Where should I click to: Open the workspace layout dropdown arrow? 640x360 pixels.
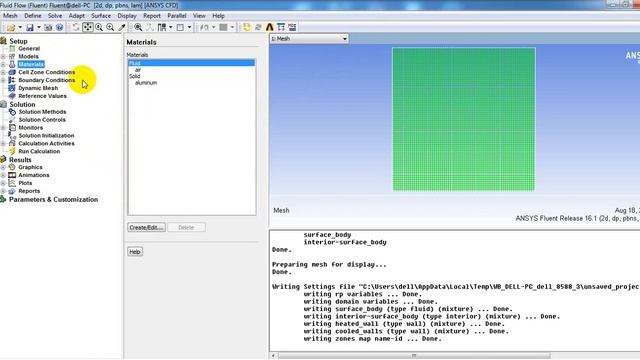point(171,27)
